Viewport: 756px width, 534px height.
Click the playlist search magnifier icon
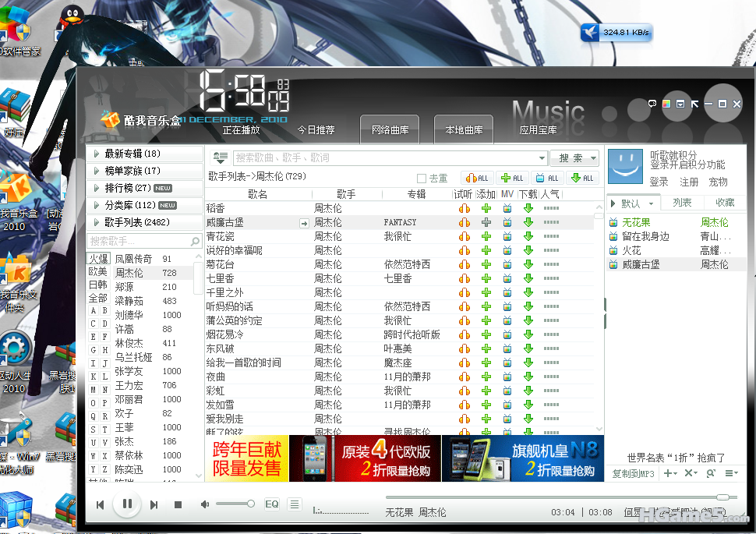pos(711,473)
